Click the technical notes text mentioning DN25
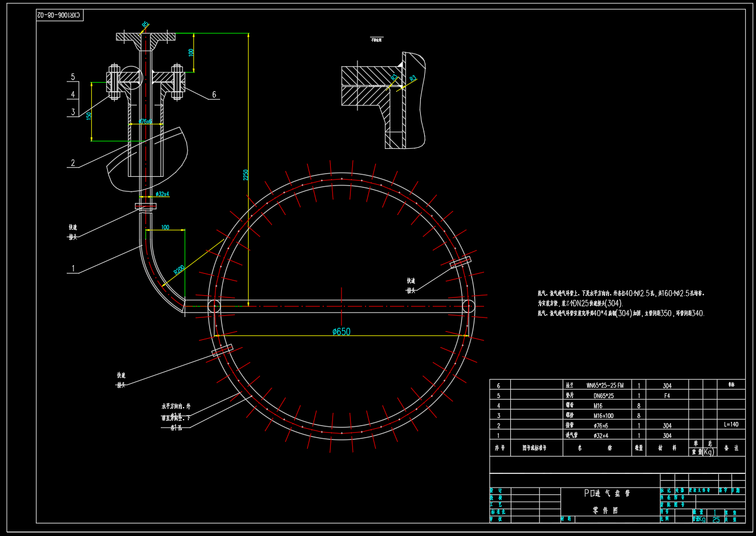The image size is (756, 536). click(580, 303)
